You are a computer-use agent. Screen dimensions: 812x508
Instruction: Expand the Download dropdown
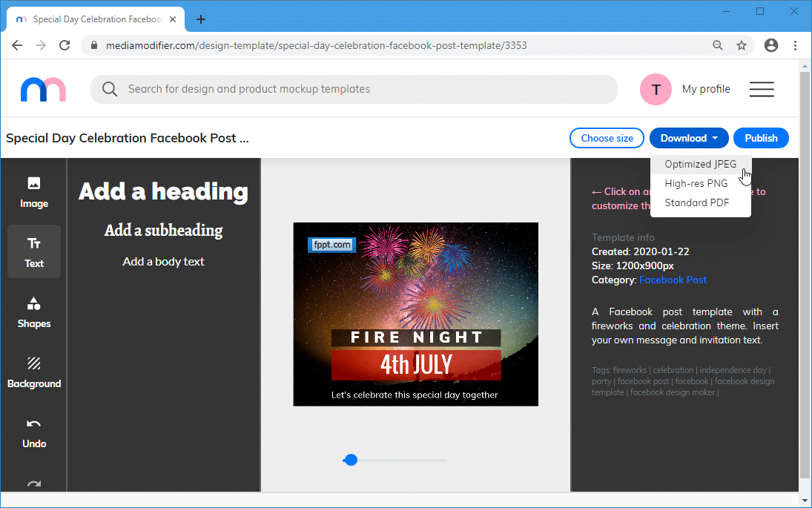pyautogui.click(x=689, y=138)
